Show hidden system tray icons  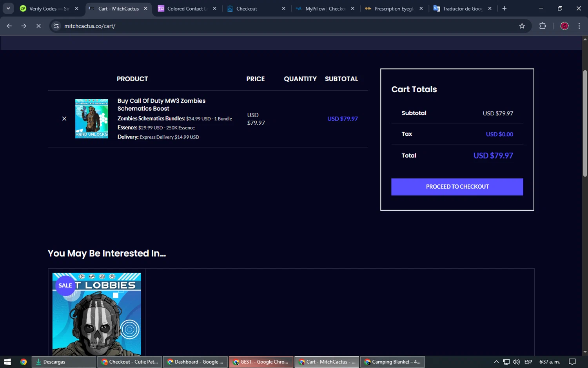[496, 362]
